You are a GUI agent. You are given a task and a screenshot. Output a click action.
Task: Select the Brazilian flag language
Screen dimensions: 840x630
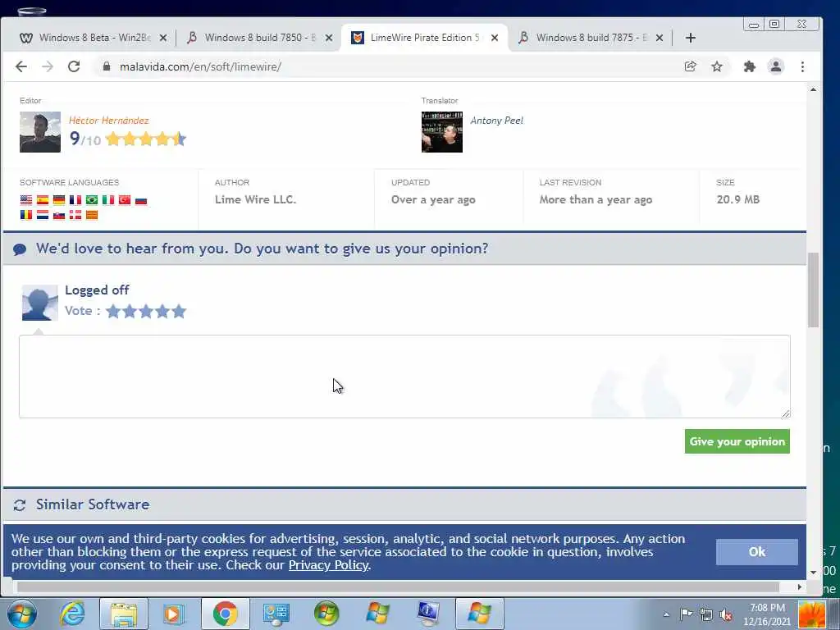click(x=92, y=200)
